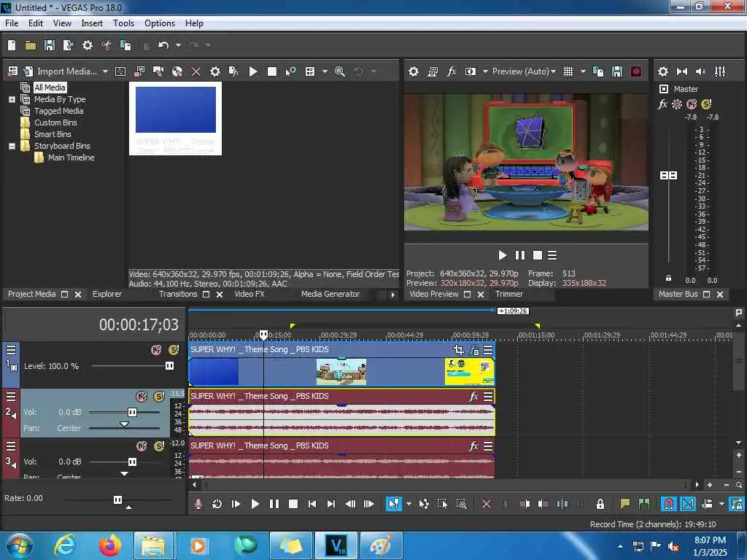The image size is (747, 560).
Task: Stop media preview in Project Media toolbar
Action: click(x=272, y=71)
